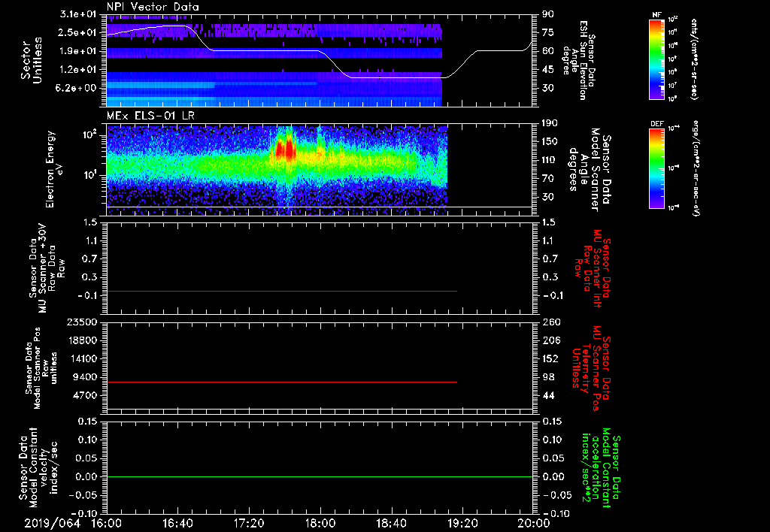Image resolution: width=770 pixels, height=532 pixels.
Task: Click the "16:40" time tick label
Action: point(177,523)
